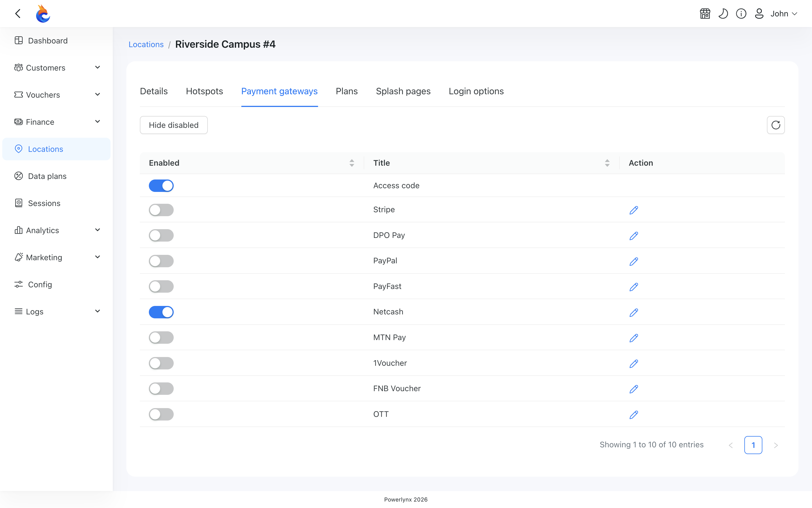Open the Login options tab
Screen dimensions: 812x508
(x=476, y=91)
